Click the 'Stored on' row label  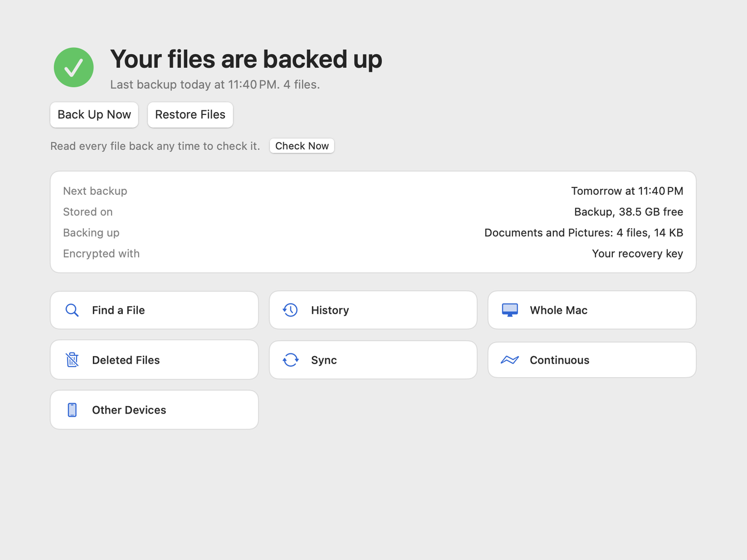[x=88, y=212]
